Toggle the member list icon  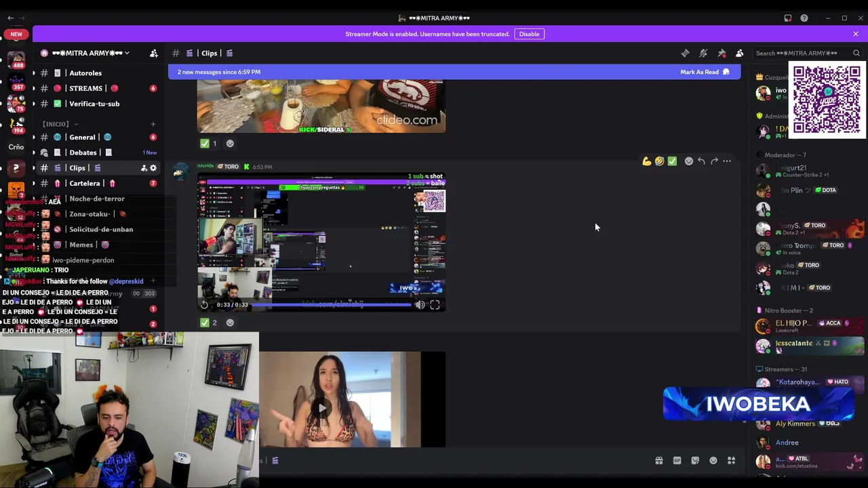[740, 53]
